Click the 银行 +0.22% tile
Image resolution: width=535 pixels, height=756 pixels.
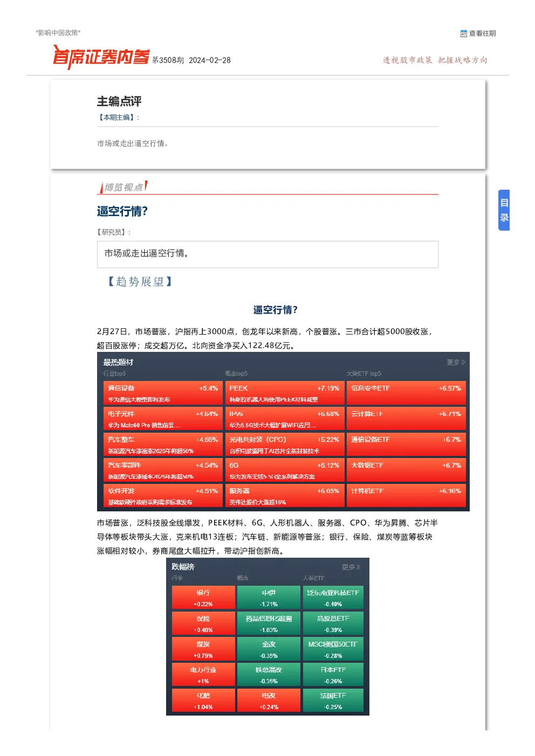(x=203, y=598)
